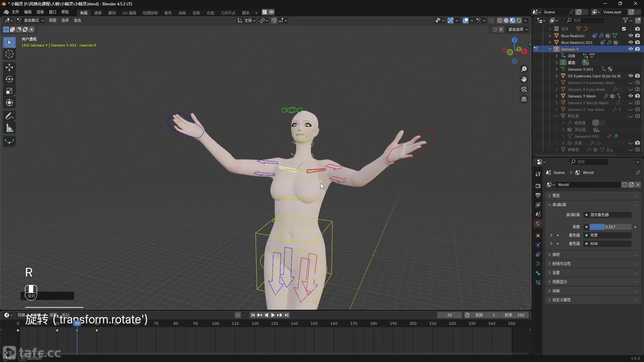Collapse the Genesis 9 tree item
Image resolution: width=644 pixels, height=362 pixels.
(x=550, y=49)
